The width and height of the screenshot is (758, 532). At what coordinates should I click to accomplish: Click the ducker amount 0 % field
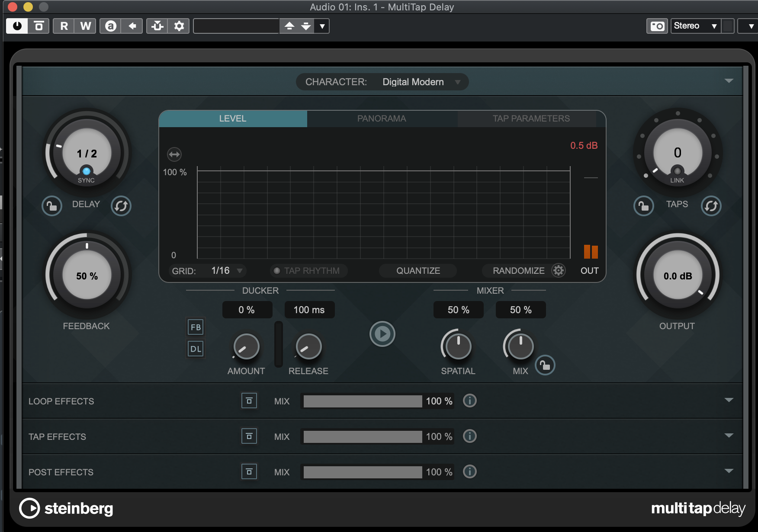pos(247,310)
